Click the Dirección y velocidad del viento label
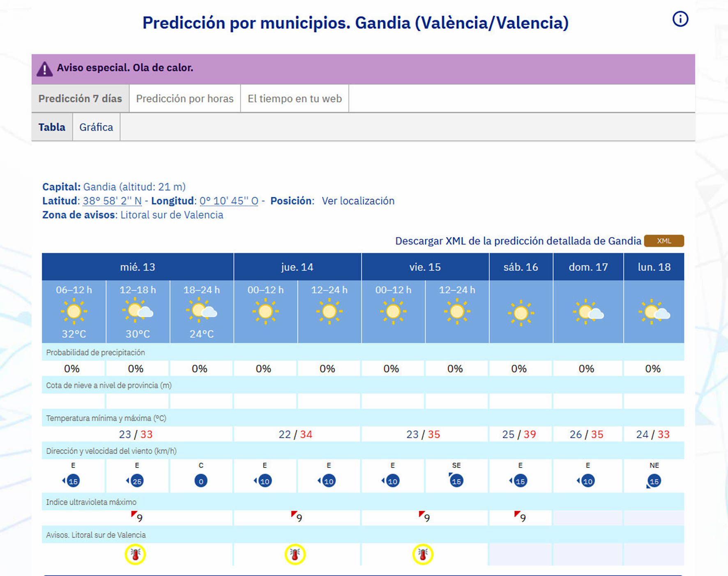728x576 pixels. (111, 451)
